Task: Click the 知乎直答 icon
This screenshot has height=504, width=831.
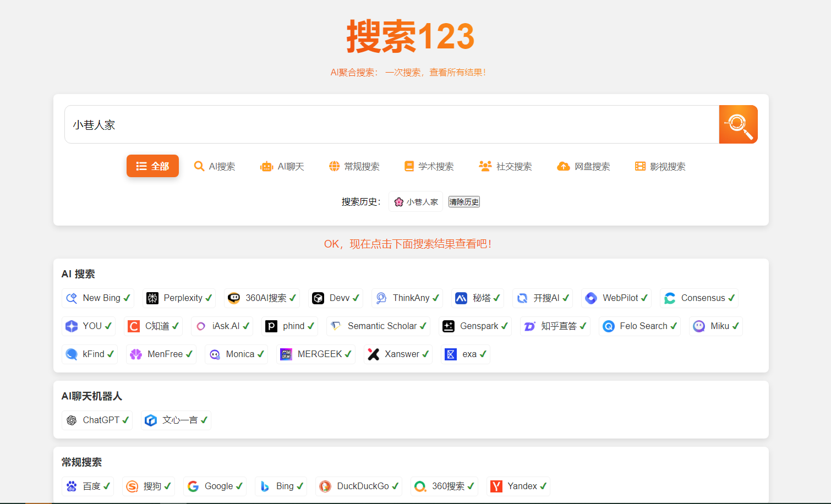Action: 529,326
